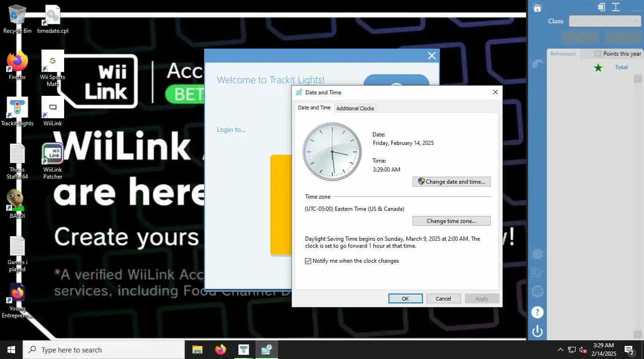Click the dock panel icon in Trackit header
The image size is (644, 359).
click(601, 7)
